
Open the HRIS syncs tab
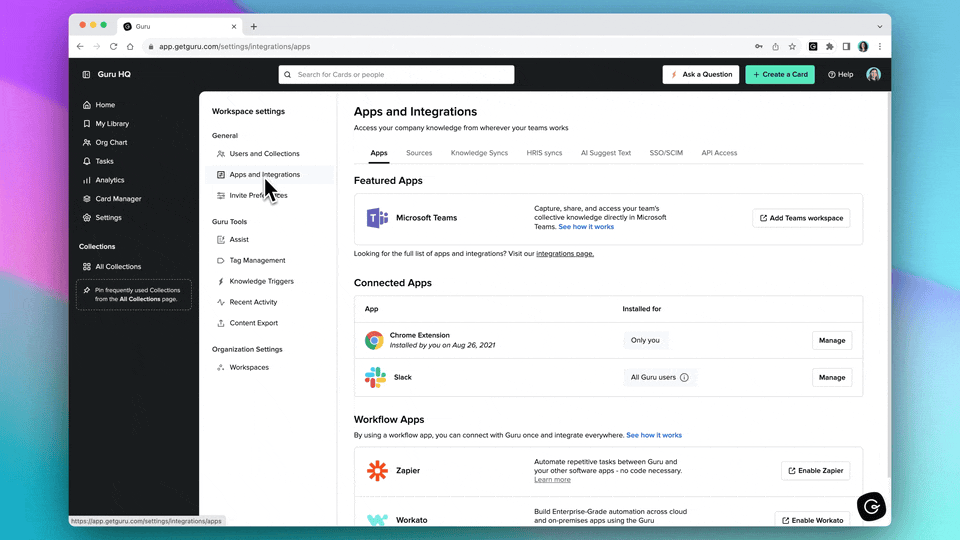pyautogui.click(x=544, y=153)
